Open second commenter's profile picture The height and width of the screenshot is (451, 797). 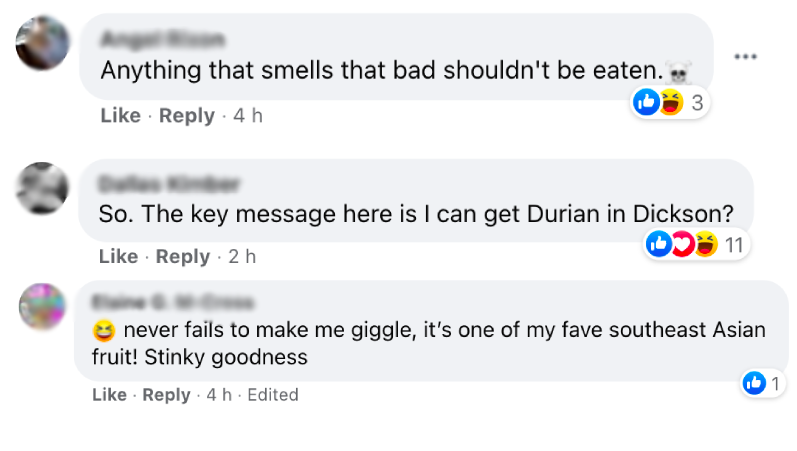pyautogui.click(x=43, y=188)
